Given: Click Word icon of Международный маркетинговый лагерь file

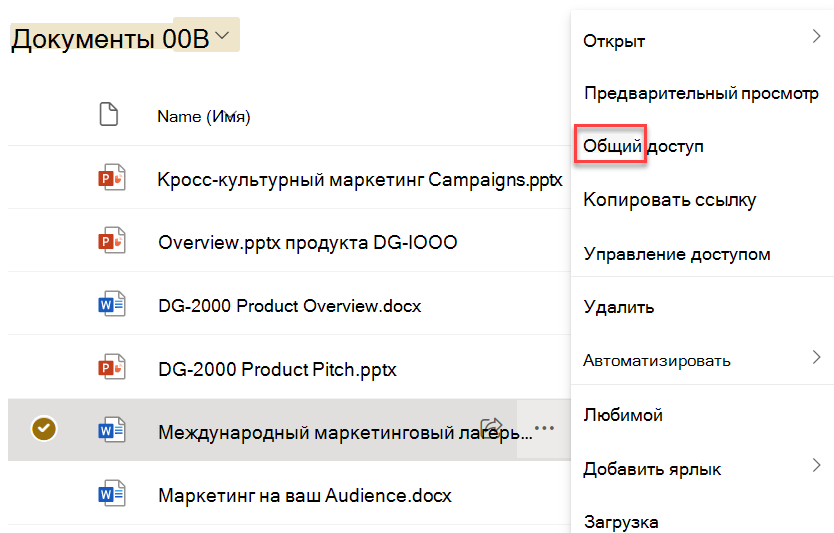Looking at the screenshot, I should tap(112, 430).
